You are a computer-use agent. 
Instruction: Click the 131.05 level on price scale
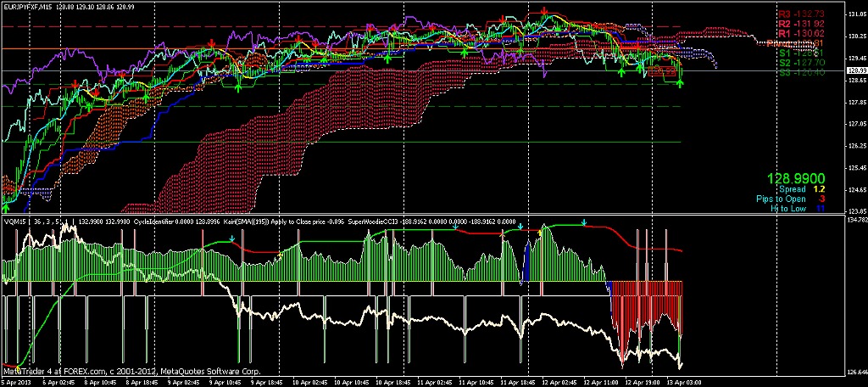(854, 14)
